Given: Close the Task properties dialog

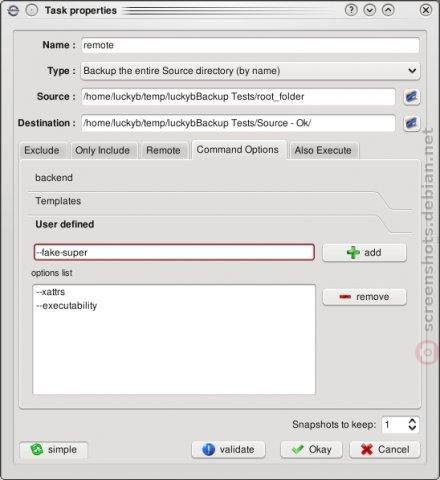Looking at the screenshot, I should [426, 10].
